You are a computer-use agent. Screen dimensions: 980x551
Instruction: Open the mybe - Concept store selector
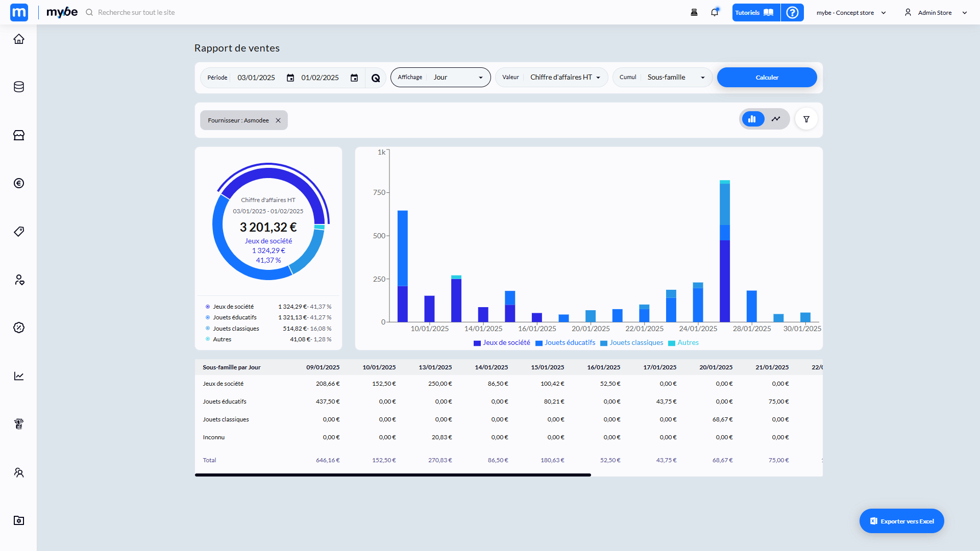pyautogui.click(x=850, y=12)
